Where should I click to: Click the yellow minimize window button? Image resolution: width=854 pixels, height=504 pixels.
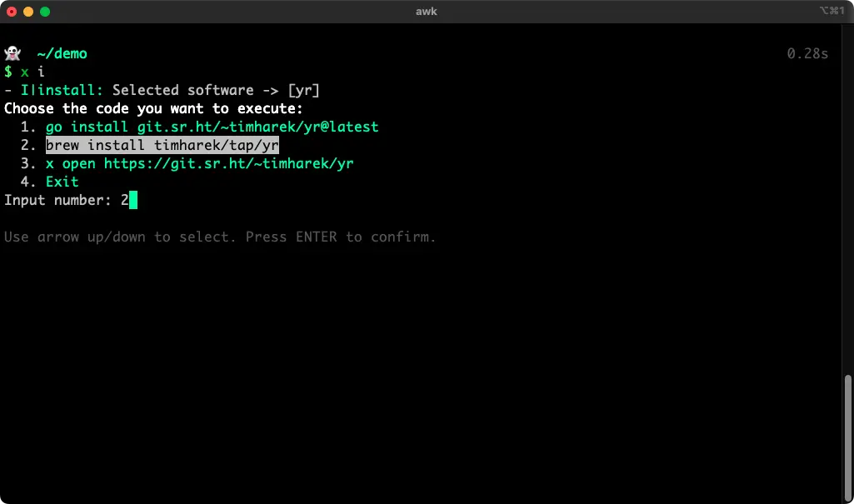[28, 12]
